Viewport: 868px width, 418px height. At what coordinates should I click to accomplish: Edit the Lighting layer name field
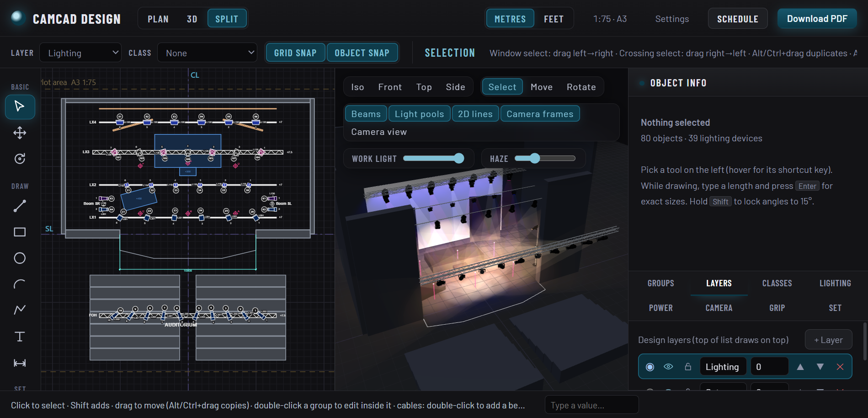pos(723,367)
